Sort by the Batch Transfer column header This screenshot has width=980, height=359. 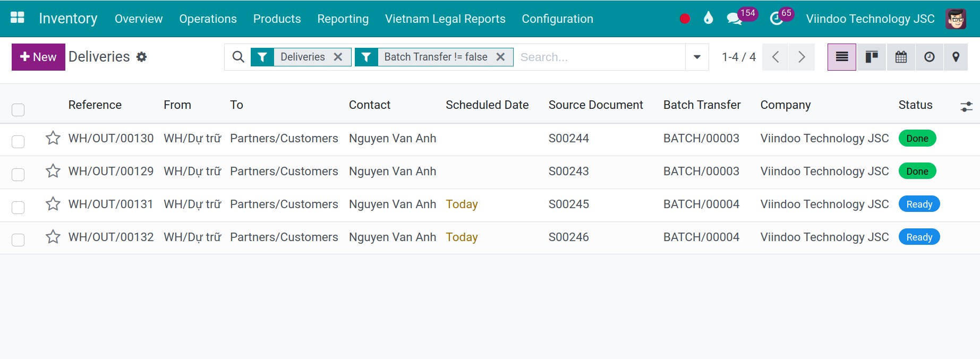702,105
